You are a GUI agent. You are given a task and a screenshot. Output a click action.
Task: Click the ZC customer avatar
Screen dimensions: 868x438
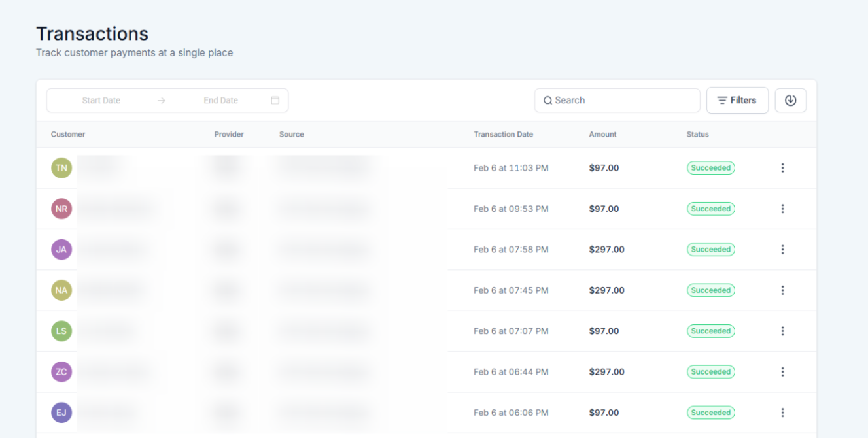click(61, 372)
